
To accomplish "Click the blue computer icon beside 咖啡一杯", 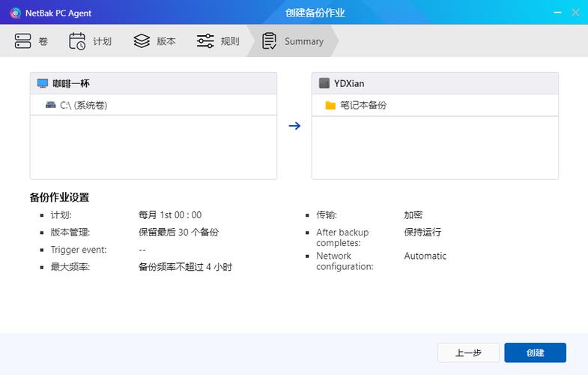I will click(43, 83).
